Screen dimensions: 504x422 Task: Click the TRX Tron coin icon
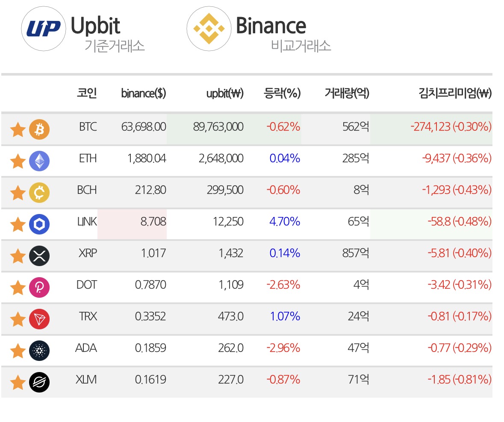click(39, 319)
